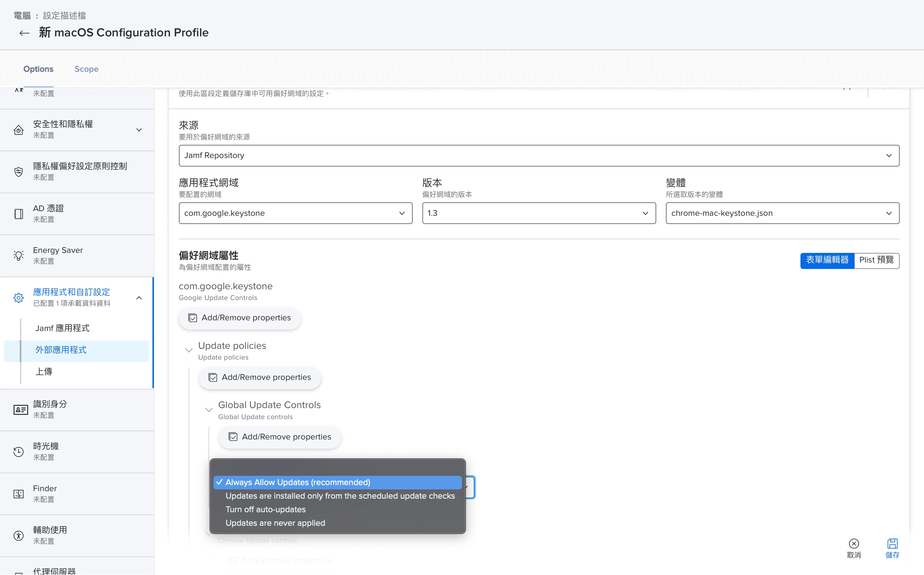Switch to Plist preview view

[876, 260]
